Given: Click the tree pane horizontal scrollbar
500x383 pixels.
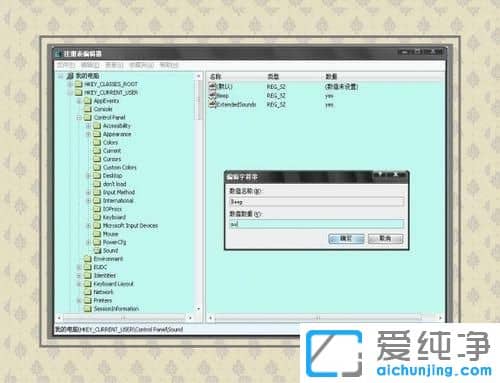Looking at the screenshot, I should click(x=124, y=317).
